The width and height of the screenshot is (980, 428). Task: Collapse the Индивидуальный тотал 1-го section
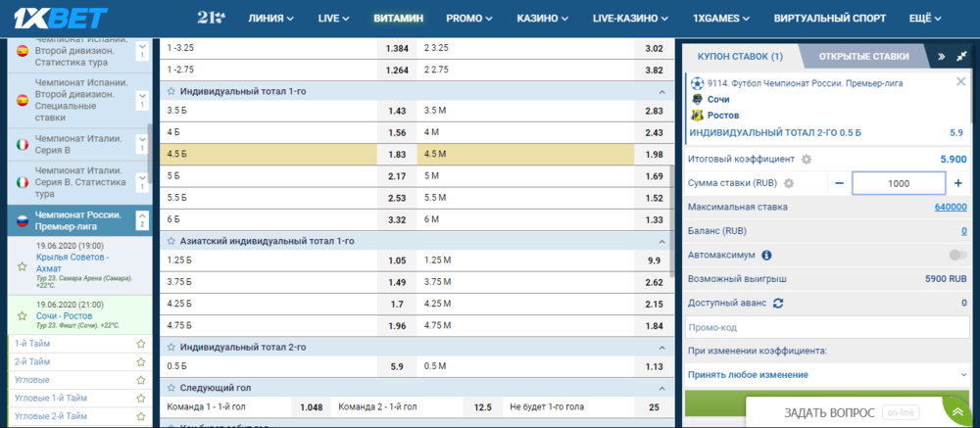(661, 92)
